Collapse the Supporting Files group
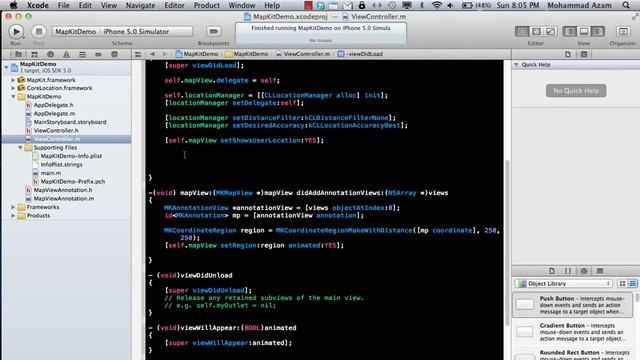This screenshot has height=360, width=640. click(x=20, y=148)
